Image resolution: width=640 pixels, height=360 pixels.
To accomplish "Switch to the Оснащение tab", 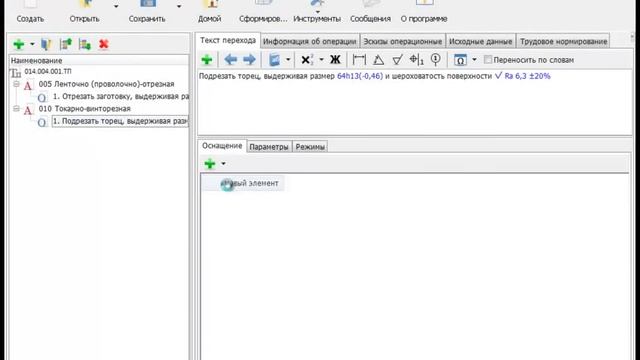I will 222,146.
